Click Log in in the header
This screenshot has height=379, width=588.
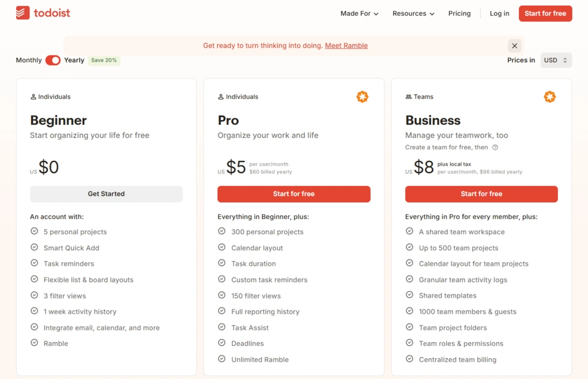[x=499, y=13]
